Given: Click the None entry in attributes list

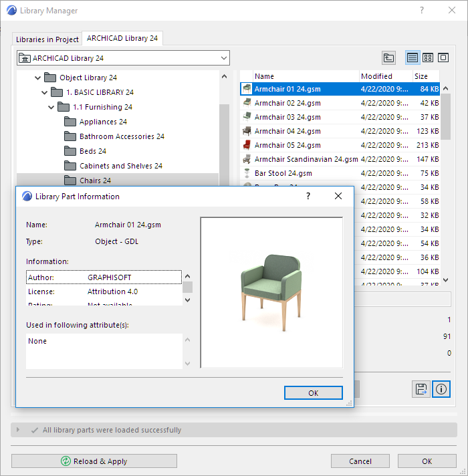Looking at the screenshot, I should tap(37, 341).
